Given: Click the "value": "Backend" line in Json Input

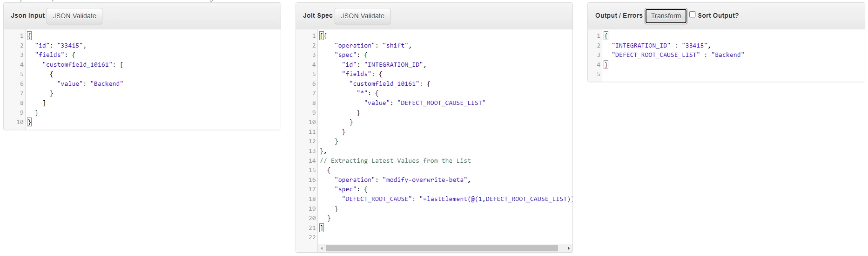Looking at the screenshot, I should click(x=90, y=83).
